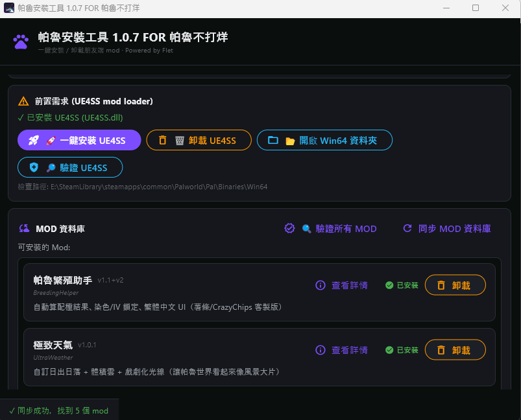Click version label v1.1+v2
The height and width of the screenshot is (420, 521).
click(111, 280)
